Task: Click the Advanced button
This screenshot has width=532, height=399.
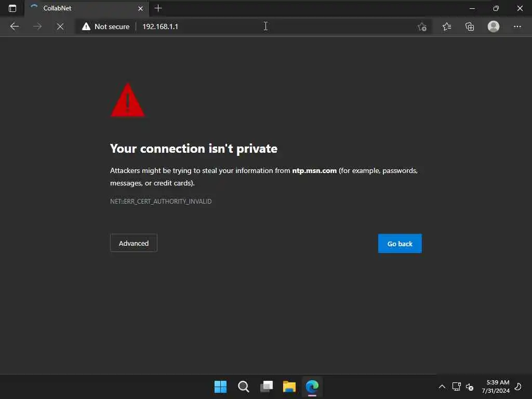Action: point(134,243)
